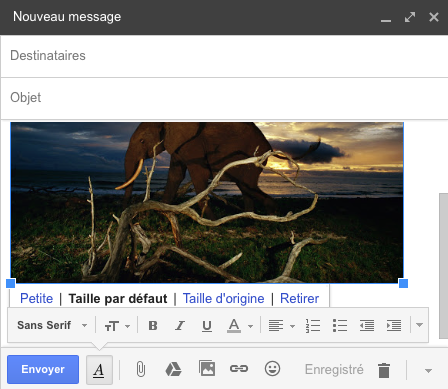This screenshot has width=448, height=389.
Task: Toggle the formatting options button
Action: pos(99,370)
